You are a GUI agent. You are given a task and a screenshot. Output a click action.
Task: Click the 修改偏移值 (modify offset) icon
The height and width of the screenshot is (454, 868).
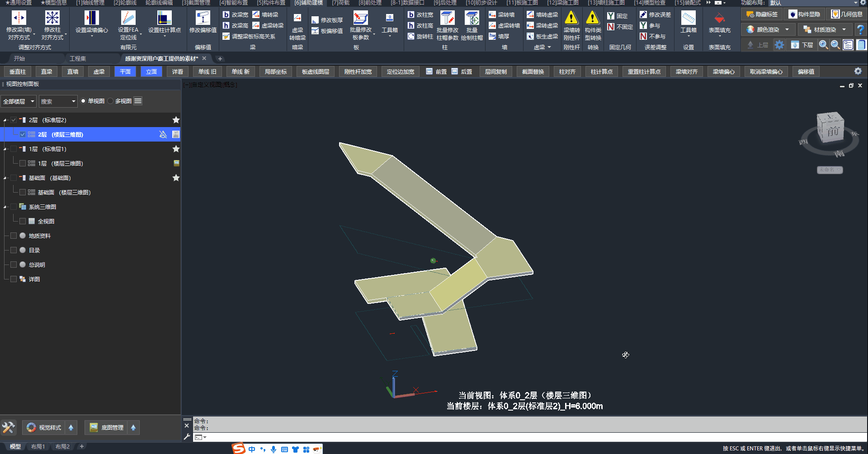pos(203,19)
